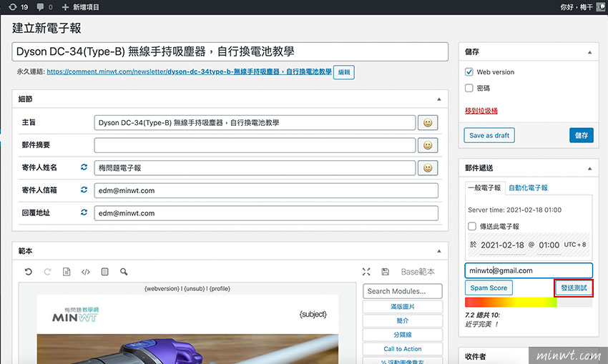Click the blue 儲存 button
This screenshot has width=608, height=364.
[x=582, y=135]
